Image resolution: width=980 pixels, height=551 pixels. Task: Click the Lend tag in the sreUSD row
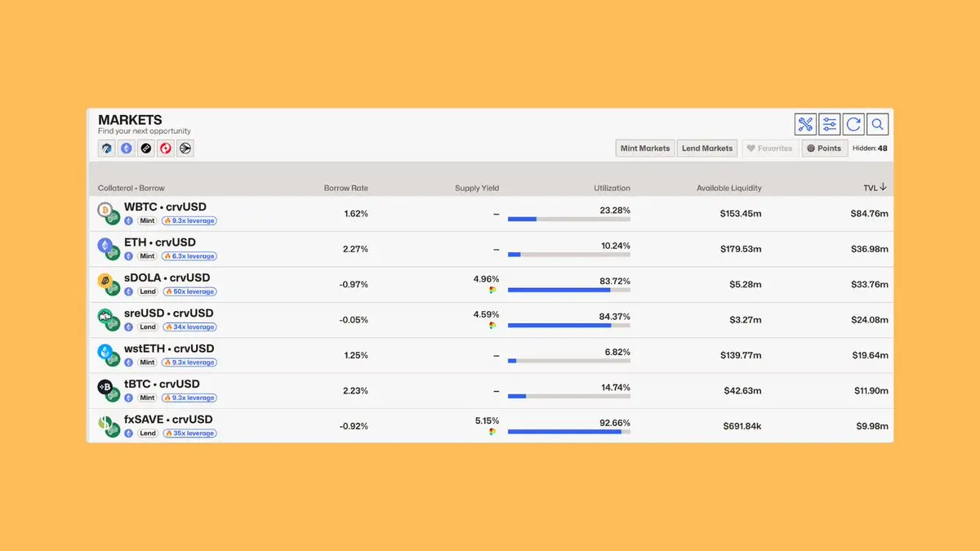pyautogui.click(x=147, y=327)
